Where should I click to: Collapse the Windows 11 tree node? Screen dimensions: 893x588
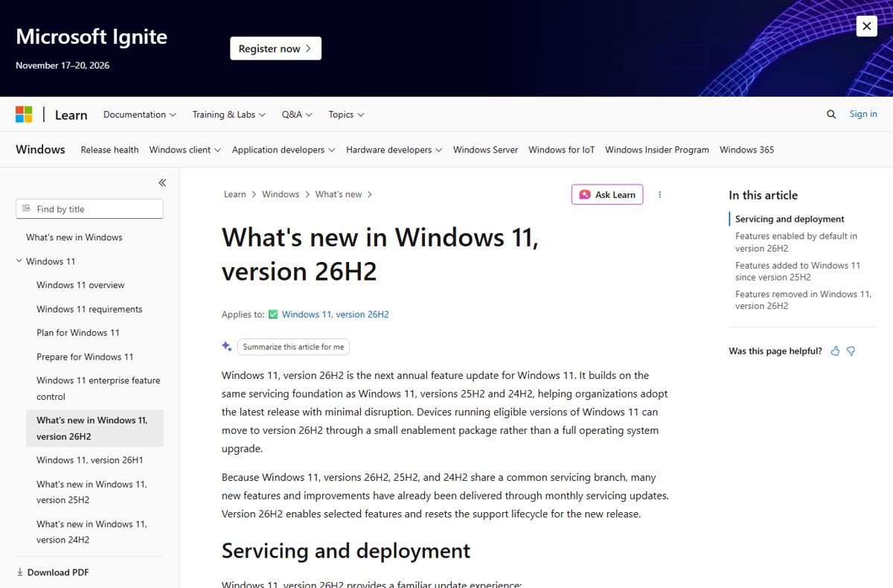coord(19,261)
